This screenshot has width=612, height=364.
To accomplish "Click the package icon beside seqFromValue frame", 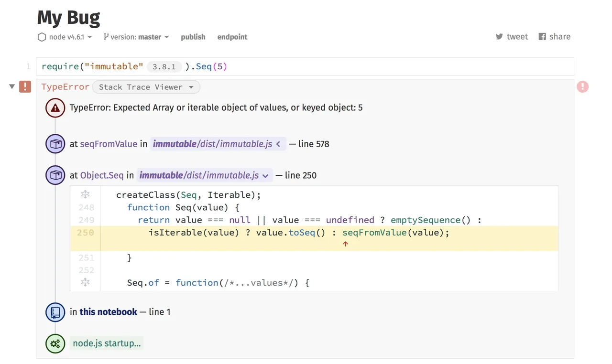I will pos(55,144).
